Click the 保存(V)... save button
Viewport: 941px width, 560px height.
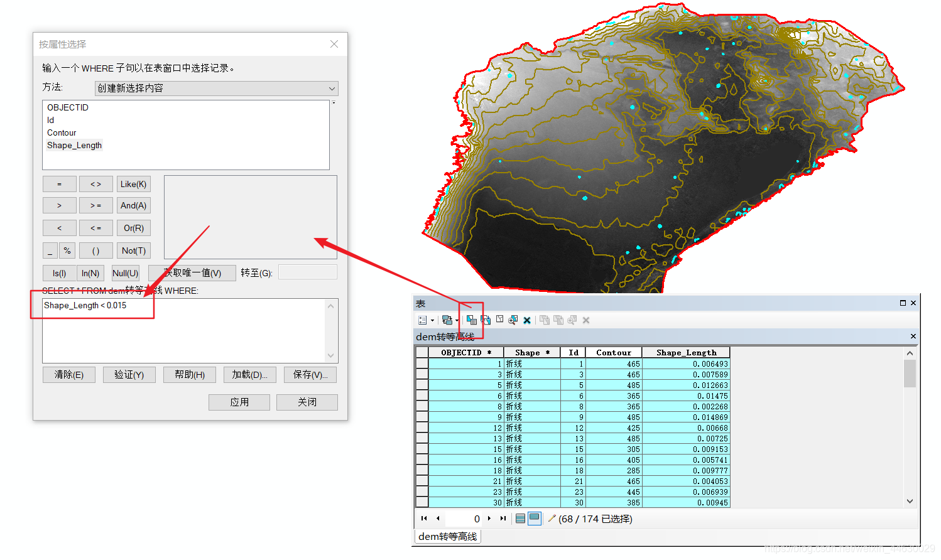[310, 375]
